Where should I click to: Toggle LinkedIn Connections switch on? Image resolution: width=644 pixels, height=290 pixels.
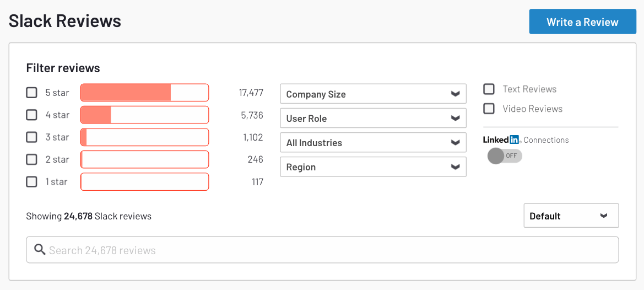tap(505, 156)
